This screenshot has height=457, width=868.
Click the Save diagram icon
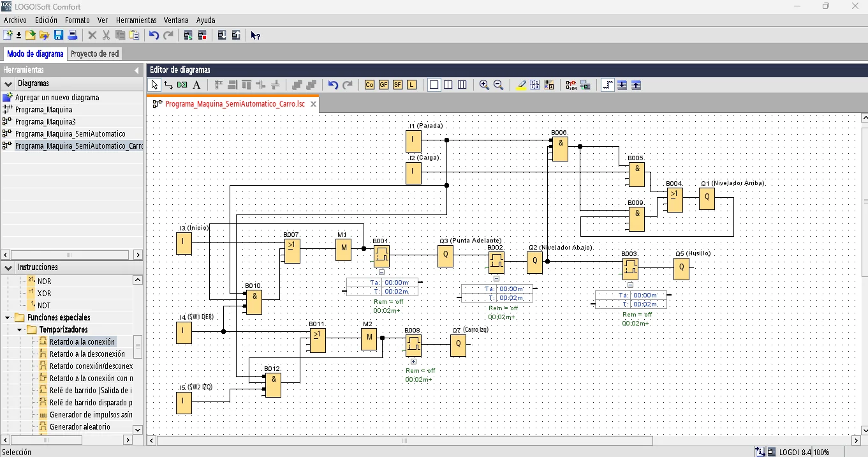click(59, 35)
